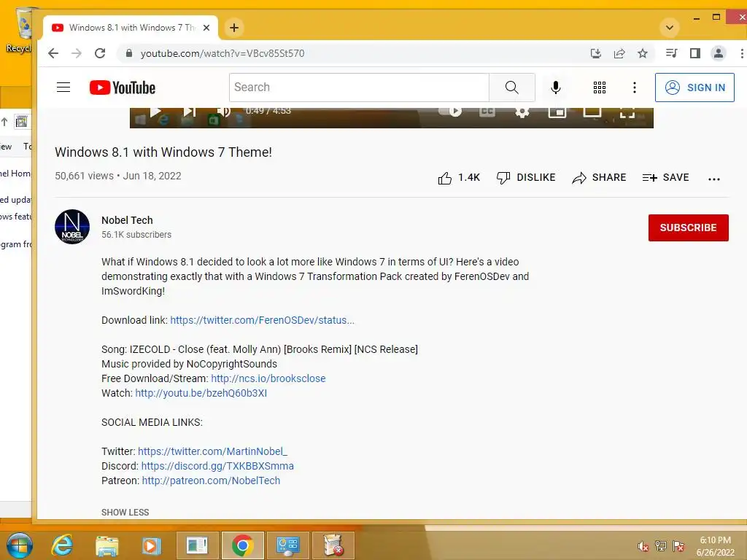
Task: Open the patreon.com/NobelTech link
Action: click(211, 481)
